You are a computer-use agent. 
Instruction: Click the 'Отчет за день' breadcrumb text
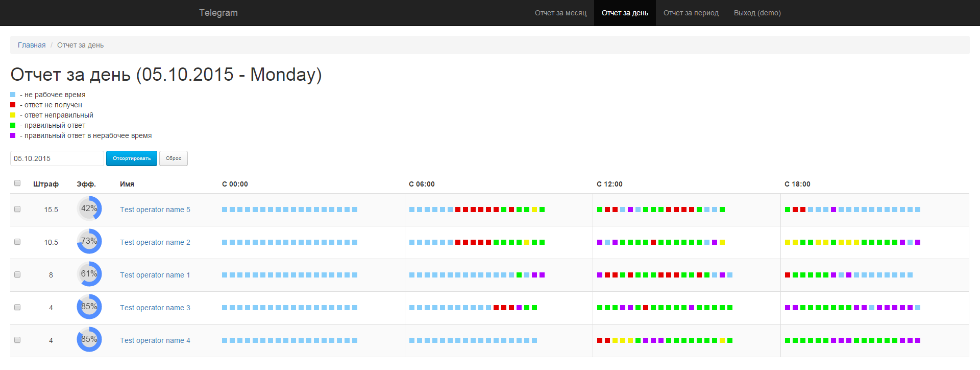tap(80, 45)
